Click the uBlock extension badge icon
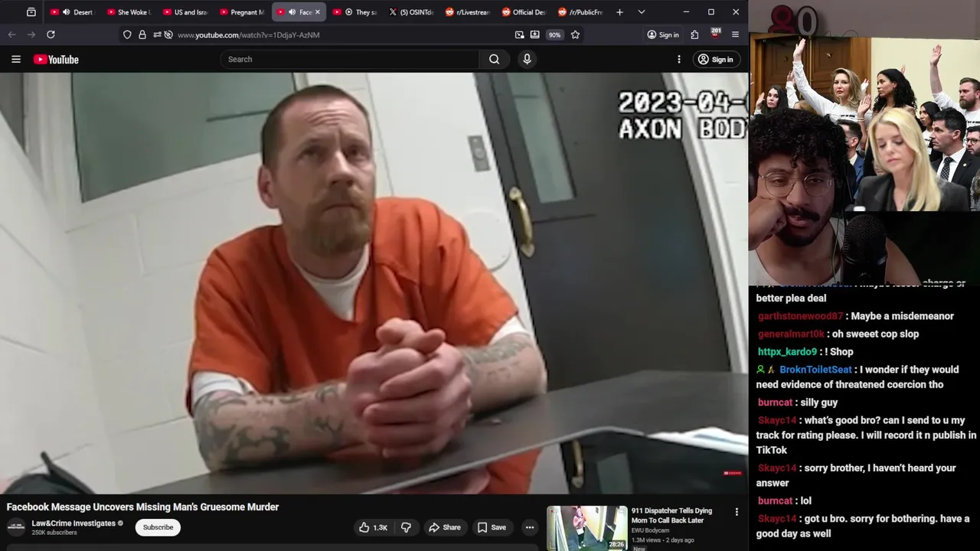The image size is (980, 551). pyautogui.click(x=715, y=34)
